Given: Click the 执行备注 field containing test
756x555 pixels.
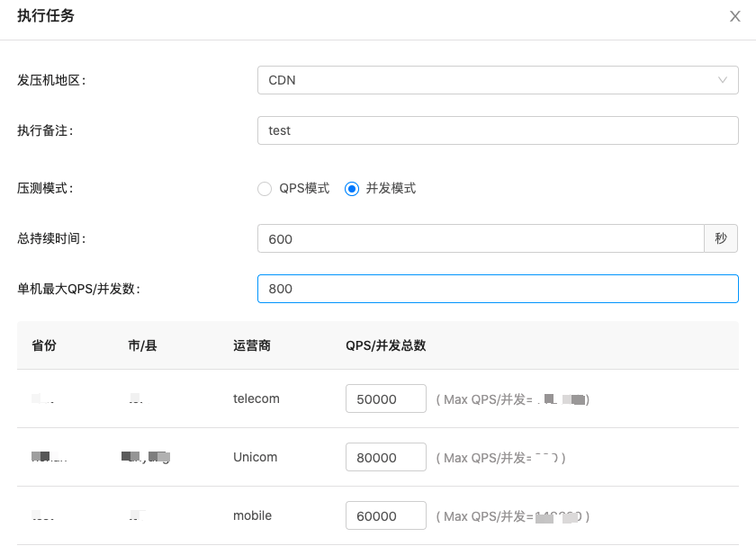Looking at the screenshot, I should 497,130.
